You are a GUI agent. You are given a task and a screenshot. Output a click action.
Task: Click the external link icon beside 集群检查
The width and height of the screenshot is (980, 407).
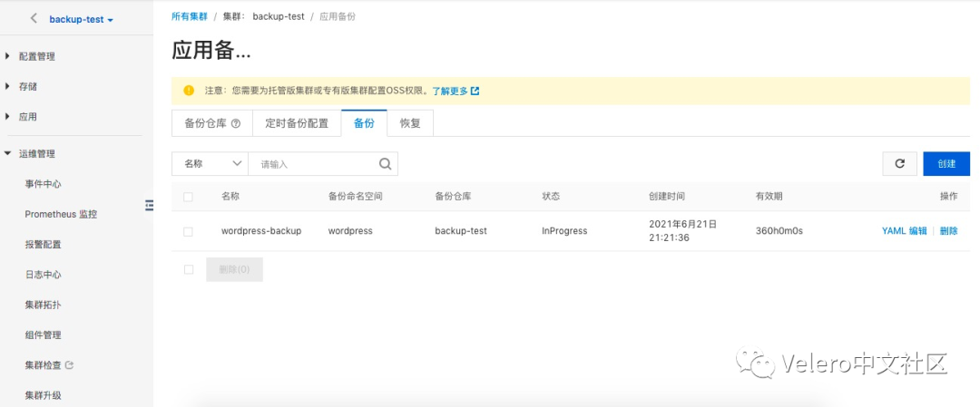69,364
